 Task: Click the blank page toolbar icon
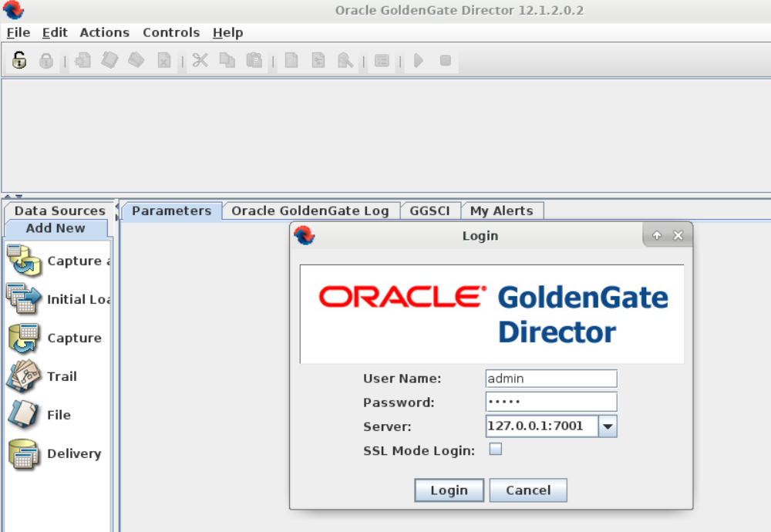coord(291,60)
